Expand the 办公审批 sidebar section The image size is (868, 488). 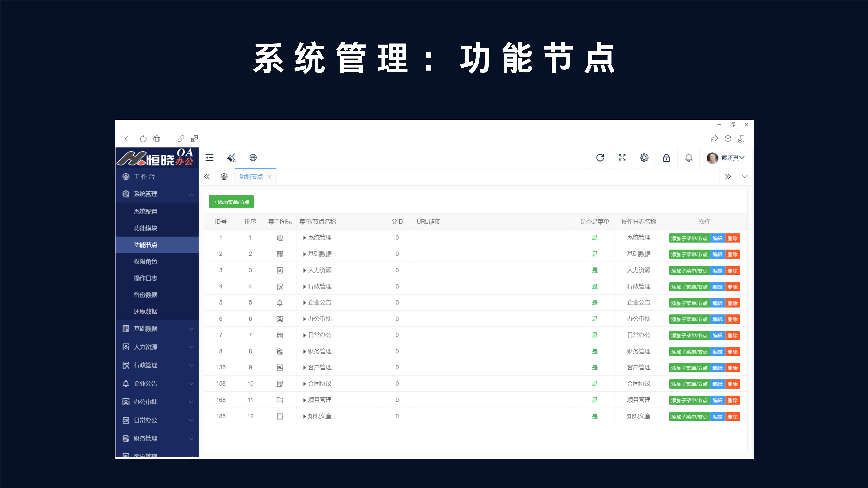pyautogui.click(x=191, y=402)
